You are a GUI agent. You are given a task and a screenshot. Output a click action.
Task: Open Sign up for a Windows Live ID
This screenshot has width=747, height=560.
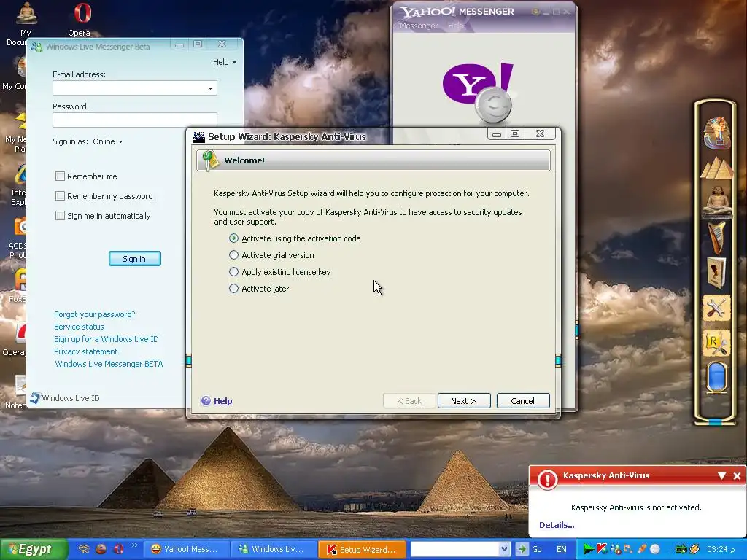[107, 339]
